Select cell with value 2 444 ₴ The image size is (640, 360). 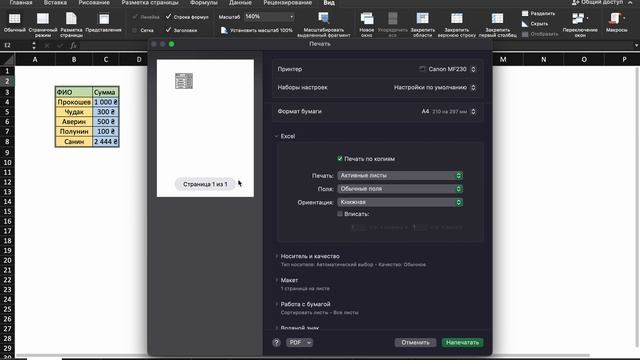pyautogui.click(x=106, y=142)
